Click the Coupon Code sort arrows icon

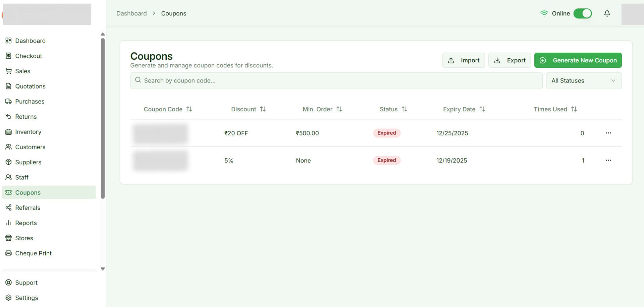point(189,109)
